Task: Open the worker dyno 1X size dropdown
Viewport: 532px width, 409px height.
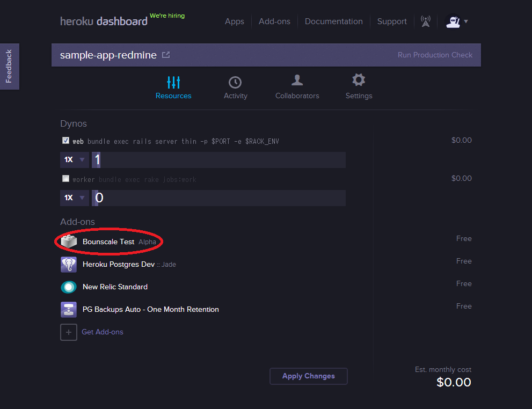Action: pyautogui.click(x=75, y=198)
